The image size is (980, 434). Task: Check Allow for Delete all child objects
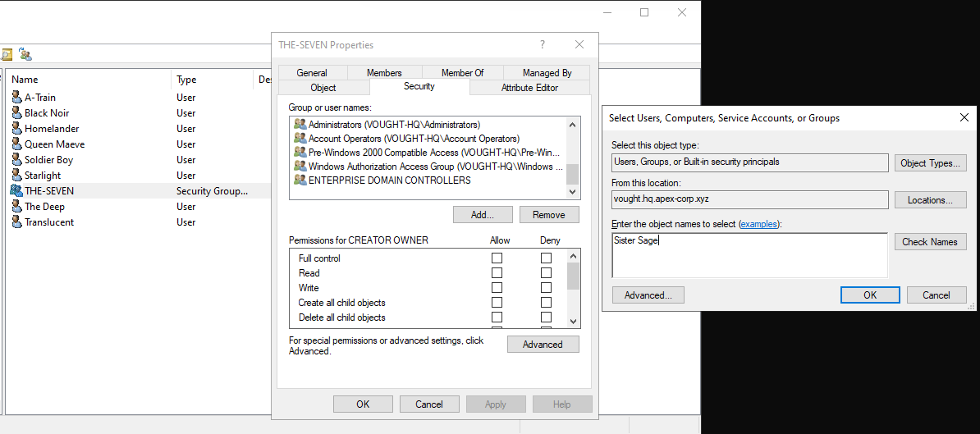pyautogui.click(x=497, y=318)
